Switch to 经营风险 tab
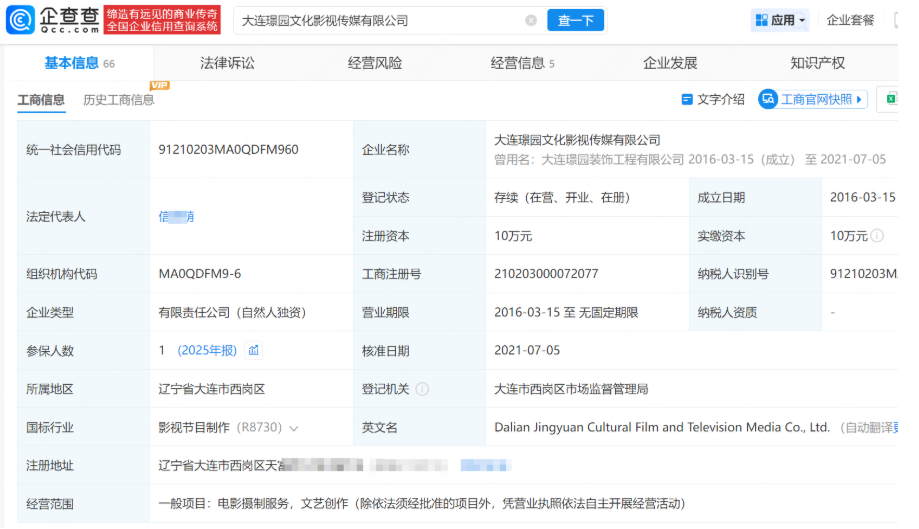The width and height of the screenshot is (919, 529). (375, 63)
